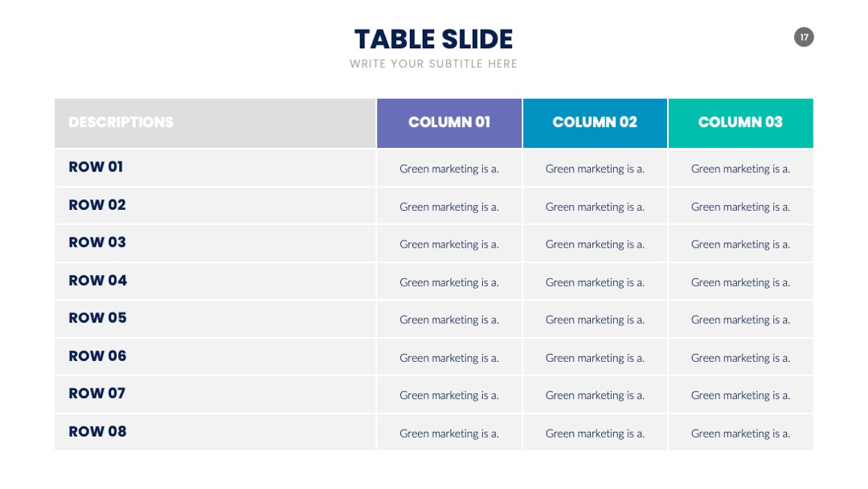Screen dimensions: 868x489
Task: Select the ROW 05 label
Action: click(x=97, y=318)
